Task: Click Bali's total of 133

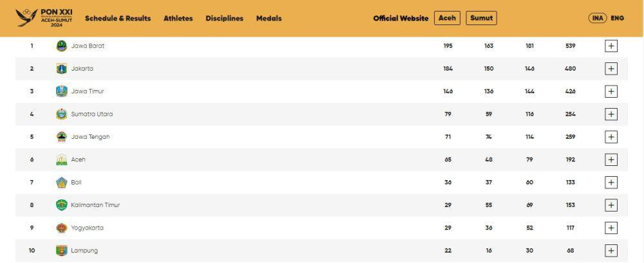Action: coord(570,182)
